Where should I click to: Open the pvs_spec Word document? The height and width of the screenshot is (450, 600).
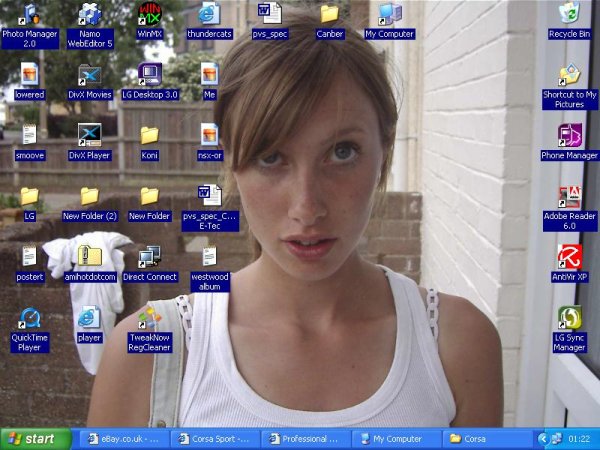pyautogui.click(x=269, y=14)
